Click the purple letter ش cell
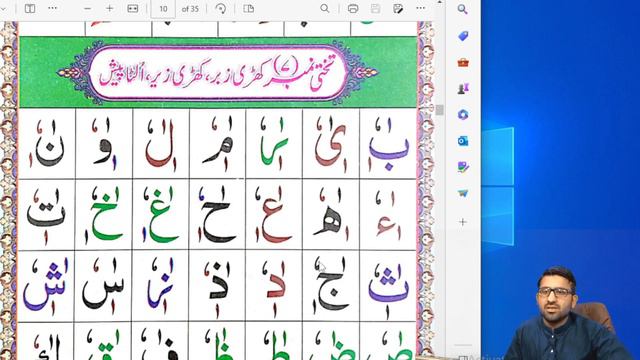Image resolution: width=640 pixels, height=360 pixels. click(47, 286)
